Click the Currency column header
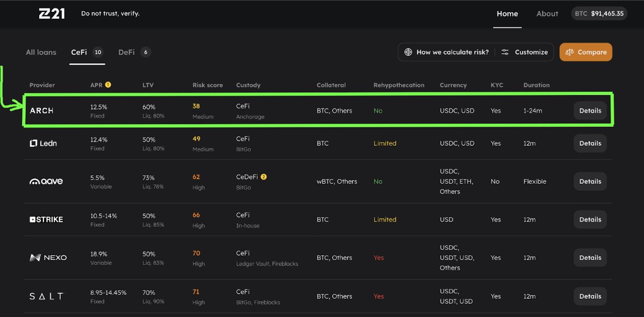The width and height of the screenshot is (644, 317). click(x=453, y=85)
